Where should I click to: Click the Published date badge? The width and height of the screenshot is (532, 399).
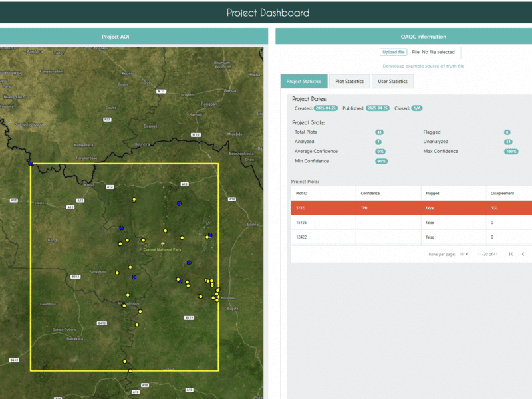point(378,108)
